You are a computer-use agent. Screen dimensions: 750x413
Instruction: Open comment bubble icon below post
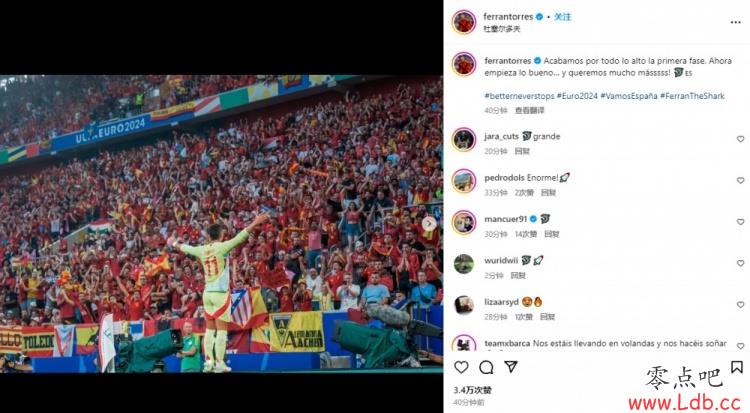tap(486, 367)
